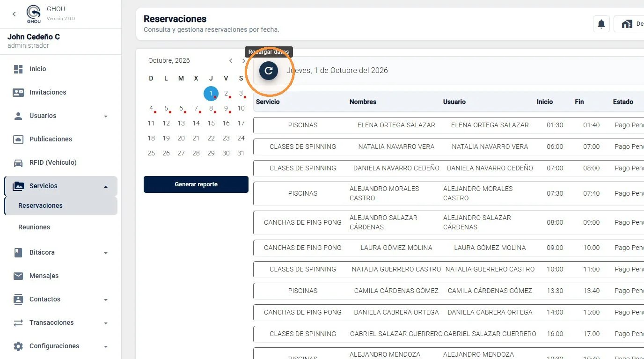Image resolution: width=644 pixels, height=359 pixels.
Task: Select the Camila Cárdenas Gómez reservation row
Action: coord(448,291)
